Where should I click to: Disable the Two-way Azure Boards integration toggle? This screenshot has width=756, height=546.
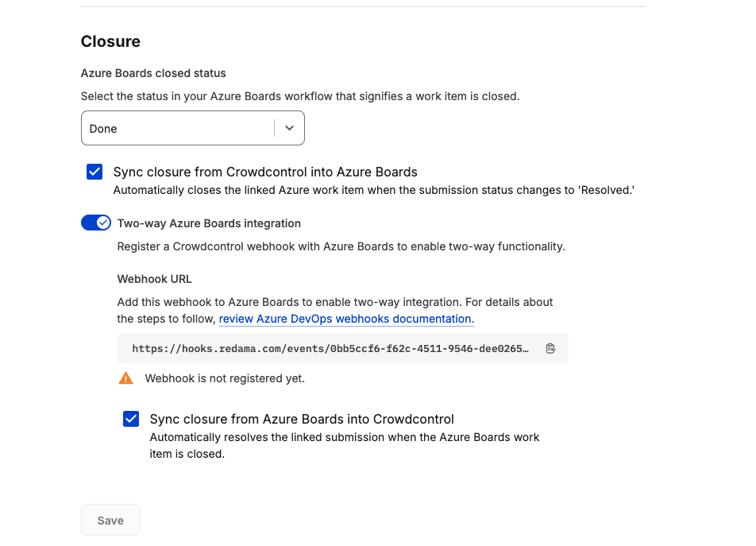(96, 223)
